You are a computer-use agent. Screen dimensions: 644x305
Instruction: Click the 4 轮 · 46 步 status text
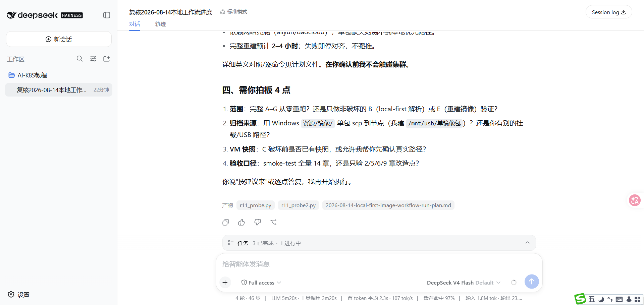point(248,298)
